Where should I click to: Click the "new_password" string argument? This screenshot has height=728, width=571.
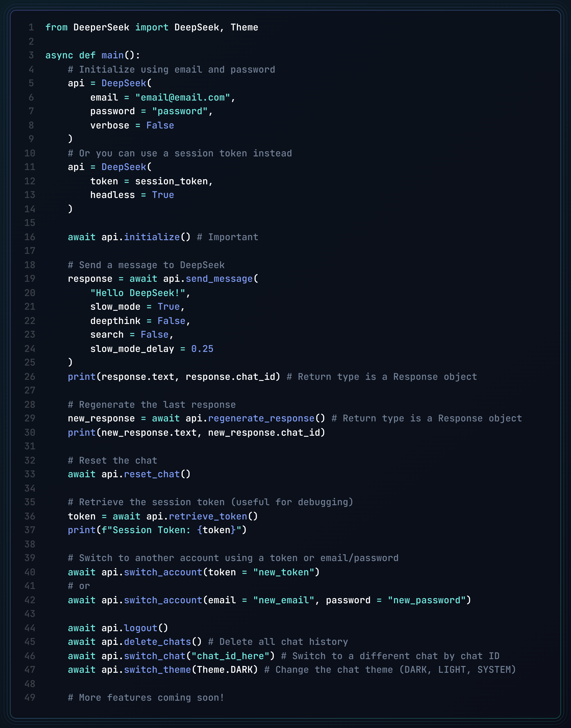point(427,600)
